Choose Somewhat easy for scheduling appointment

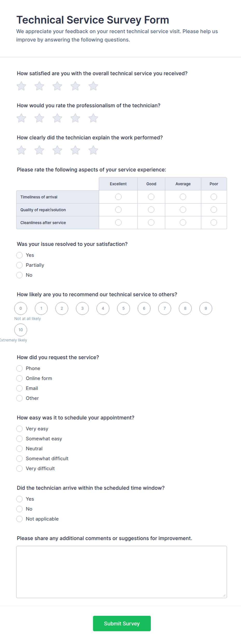click(x=19, y=439)
